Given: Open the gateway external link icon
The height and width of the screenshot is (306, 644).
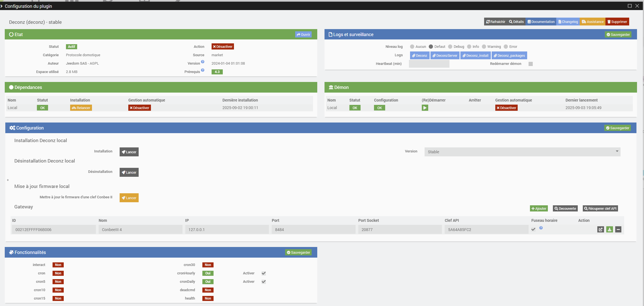Looking at the screenshot, I should [x=600, y=230].
